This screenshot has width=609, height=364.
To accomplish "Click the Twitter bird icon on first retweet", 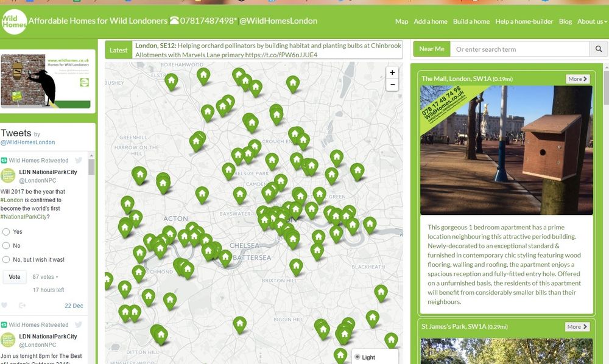I will pos(79,160).
